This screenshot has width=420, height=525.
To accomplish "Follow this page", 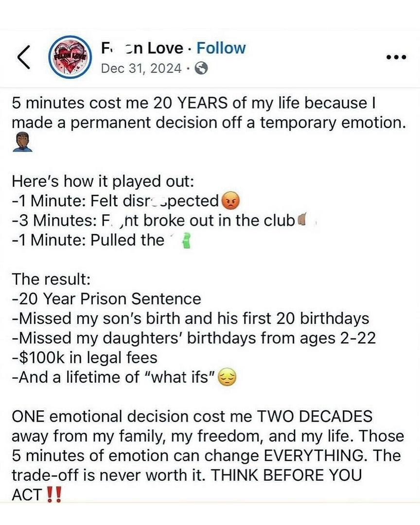I will tap(221, 48).
